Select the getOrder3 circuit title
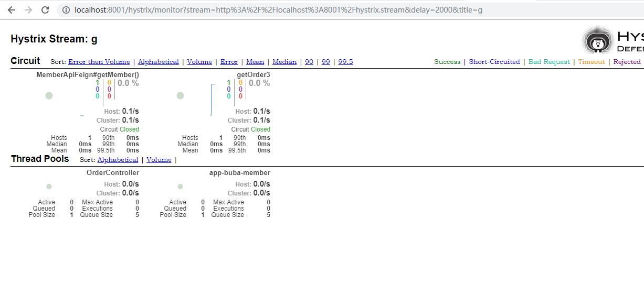The width and height of the screenshot is (644, 284). 254,75
